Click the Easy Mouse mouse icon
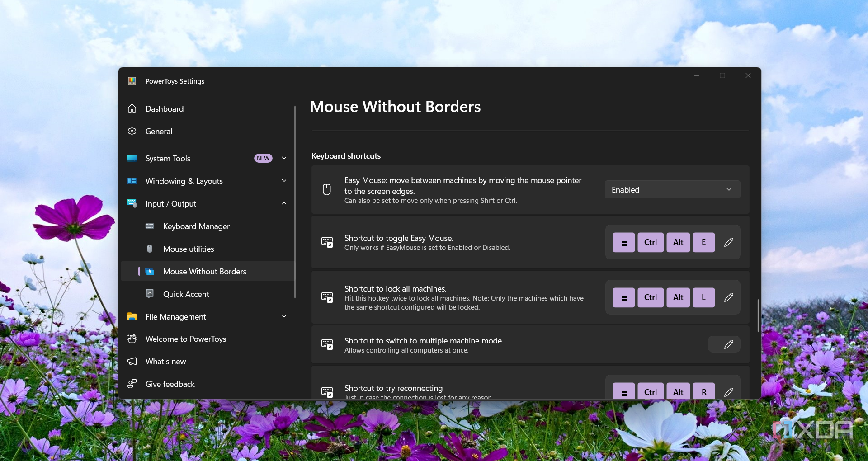 [x=327, y=189]
